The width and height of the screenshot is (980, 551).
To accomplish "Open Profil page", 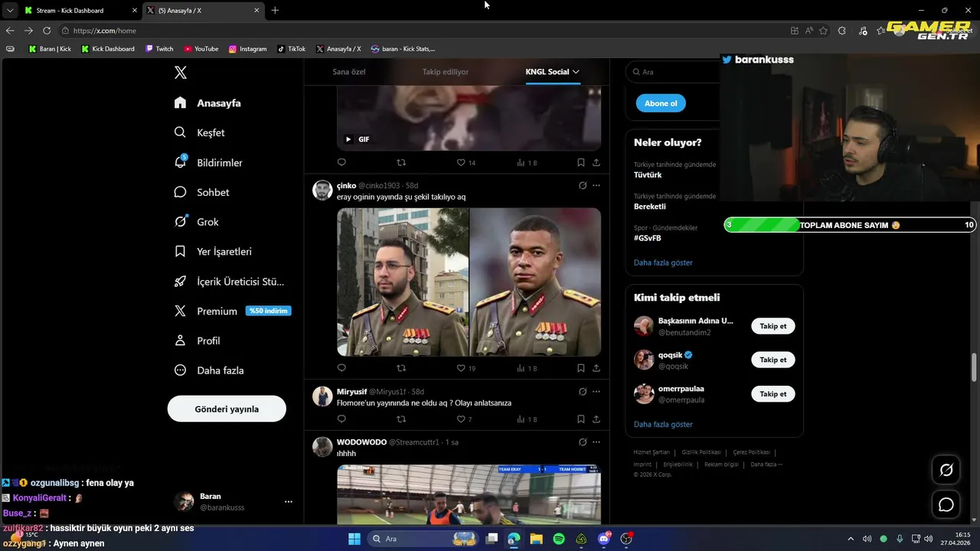I will [x=197, y=341].
